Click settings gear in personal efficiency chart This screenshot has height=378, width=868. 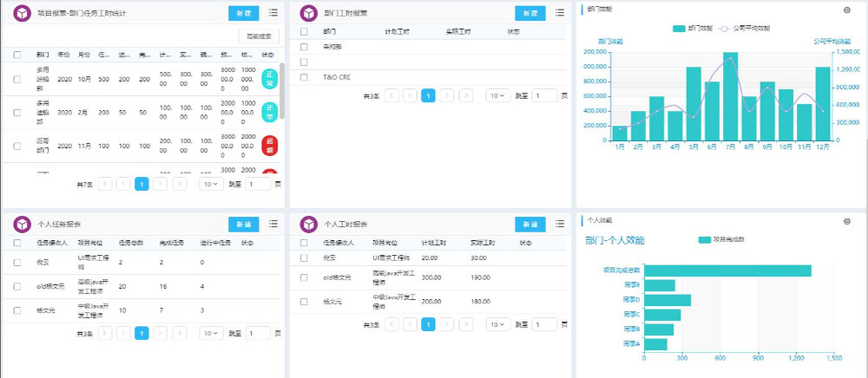(x=846, y=222)
